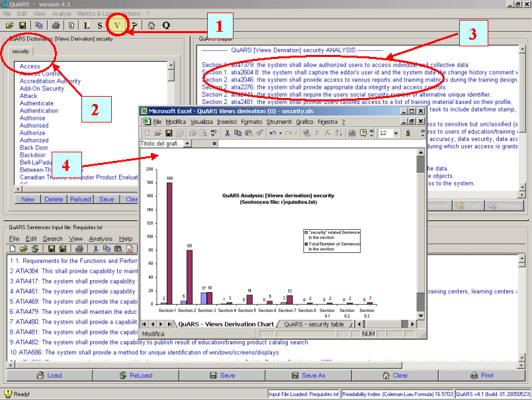This screenshot has width=532, height=400.
Task: Click the first save floppy in sentences editor toolbar
Action: tap(52, 248)
